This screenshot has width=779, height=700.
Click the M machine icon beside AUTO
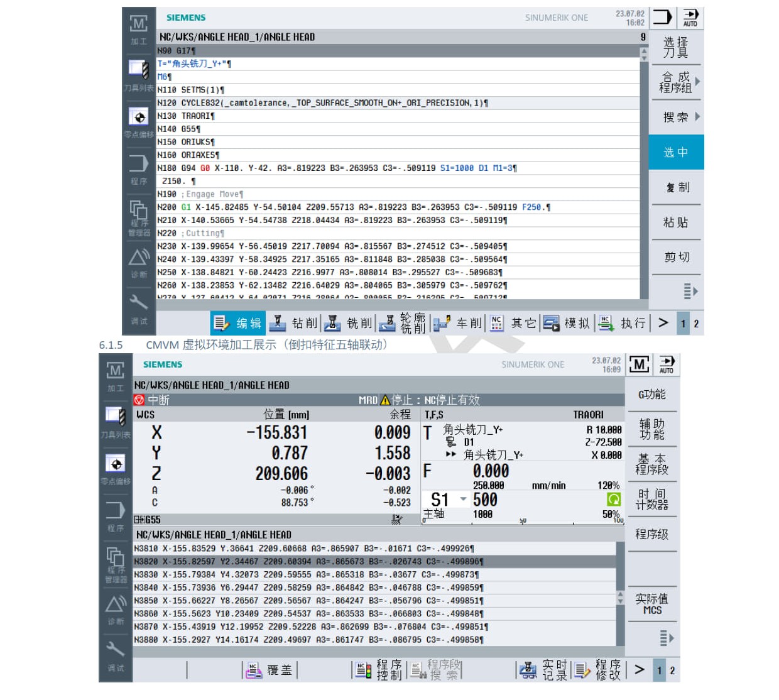click(x=639, y=364)
